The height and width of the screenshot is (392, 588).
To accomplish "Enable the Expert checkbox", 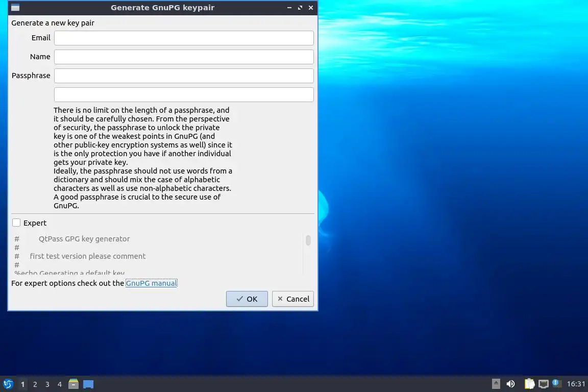I will pos(16,223).
